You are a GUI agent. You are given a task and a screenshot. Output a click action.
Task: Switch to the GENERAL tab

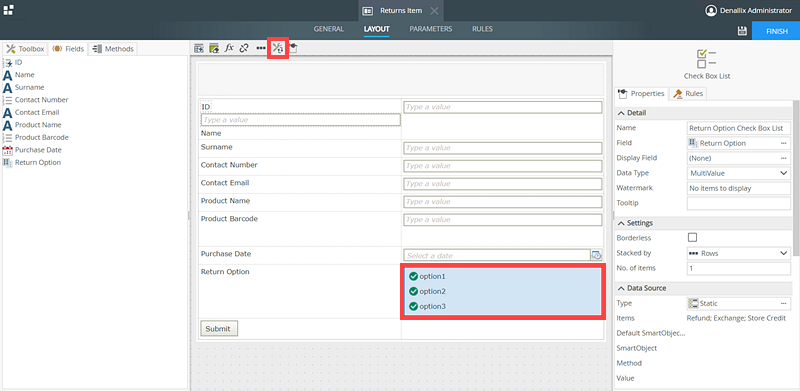(x=329, y=29)
